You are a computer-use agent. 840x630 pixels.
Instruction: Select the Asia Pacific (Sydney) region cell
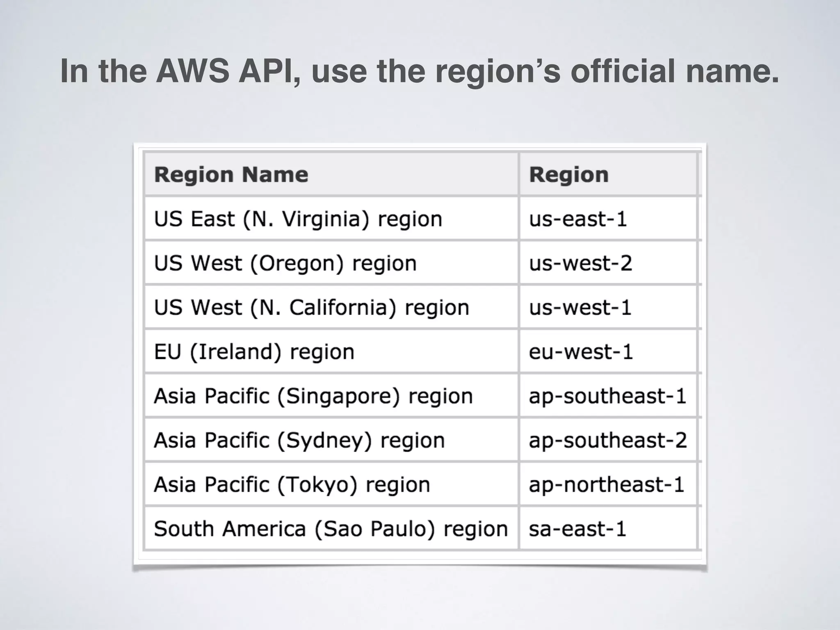click(x=299, y=440)
